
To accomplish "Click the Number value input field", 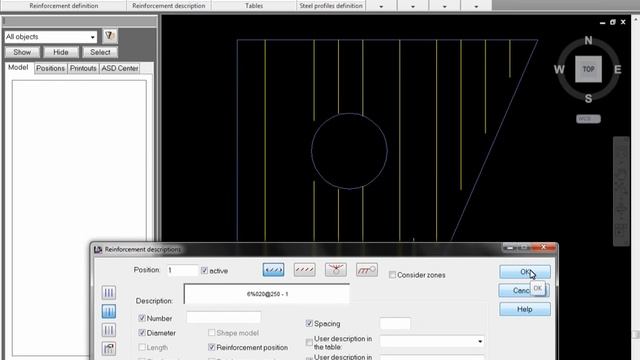I will pos(224,317).
